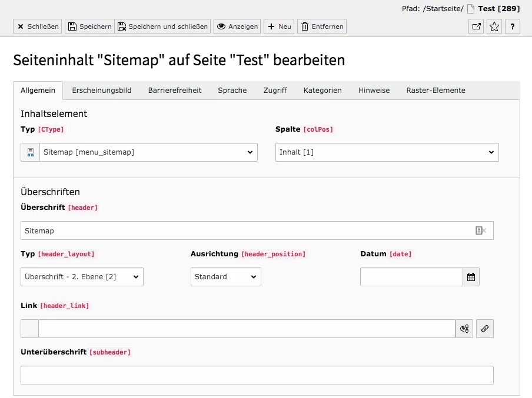Open the date picker calendar icon
The image size is (532, 398).
pyautogui.click(x=471, y=276)
